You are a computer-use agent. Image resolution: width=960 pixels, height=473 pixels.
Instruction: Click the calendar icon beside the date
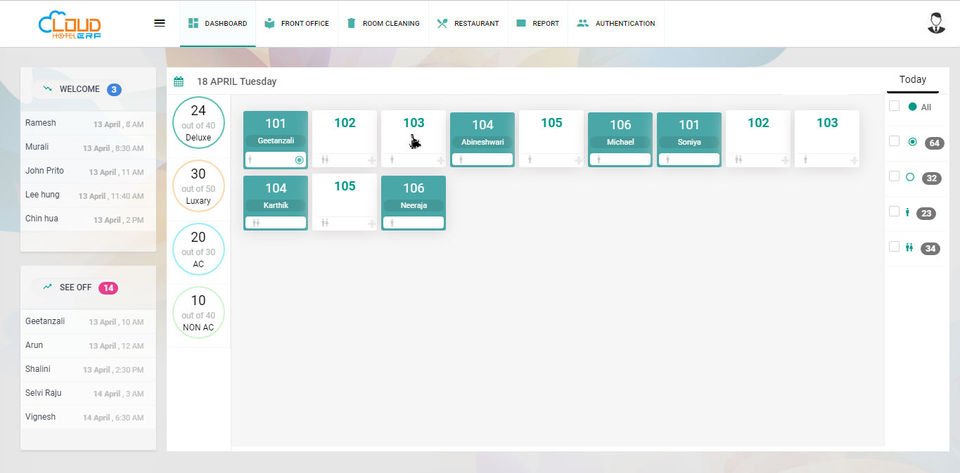click(179, 81)
